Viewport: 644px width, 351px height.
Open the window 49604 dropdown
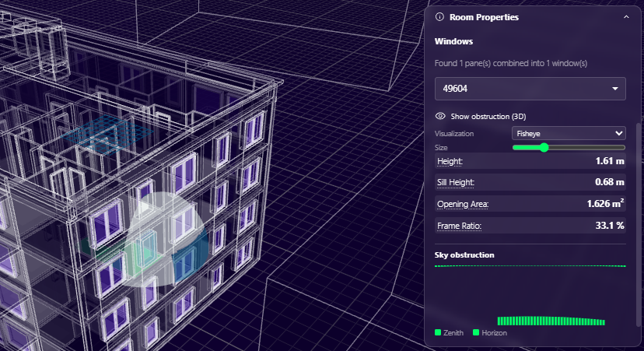pos(530,89)
